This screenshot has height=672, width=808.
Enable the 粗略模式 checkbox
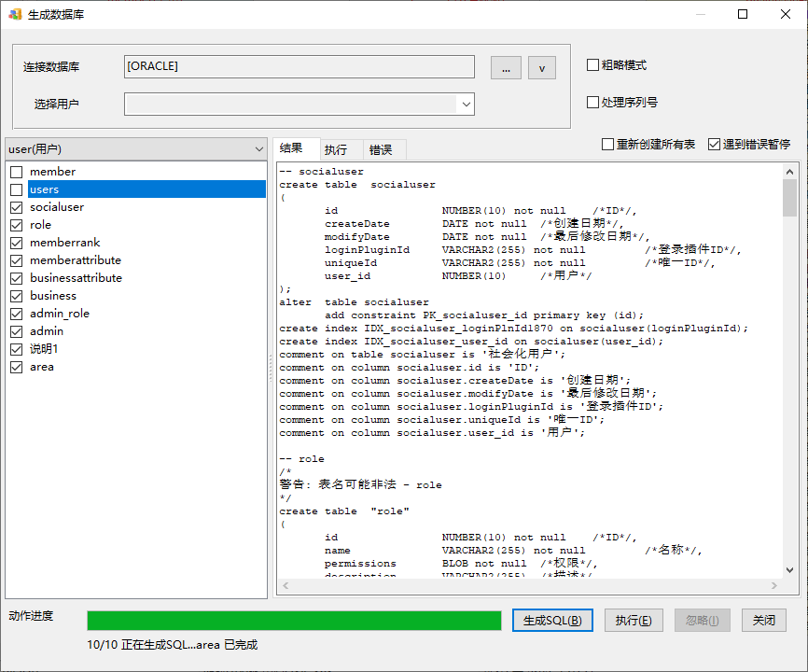point(592,65)
